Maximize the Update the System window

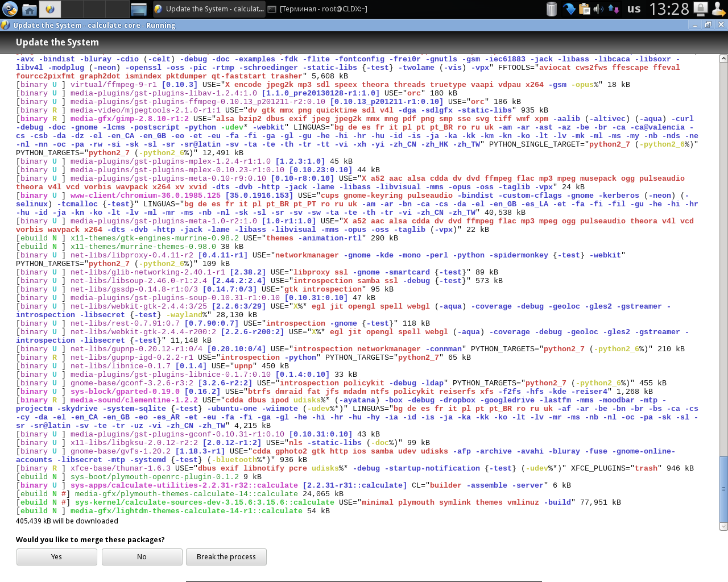[708, 25]
